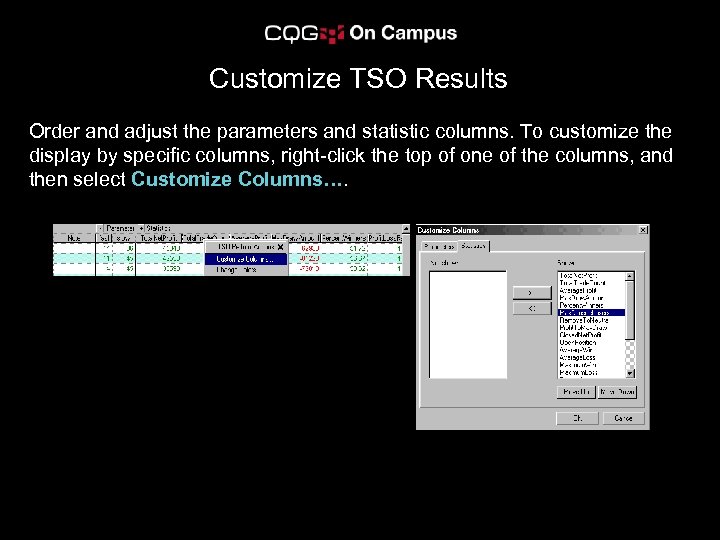Click Cancel in the Customize Columns dialog
The width and height of the screenshot is (720, 540).
(623, 418)
